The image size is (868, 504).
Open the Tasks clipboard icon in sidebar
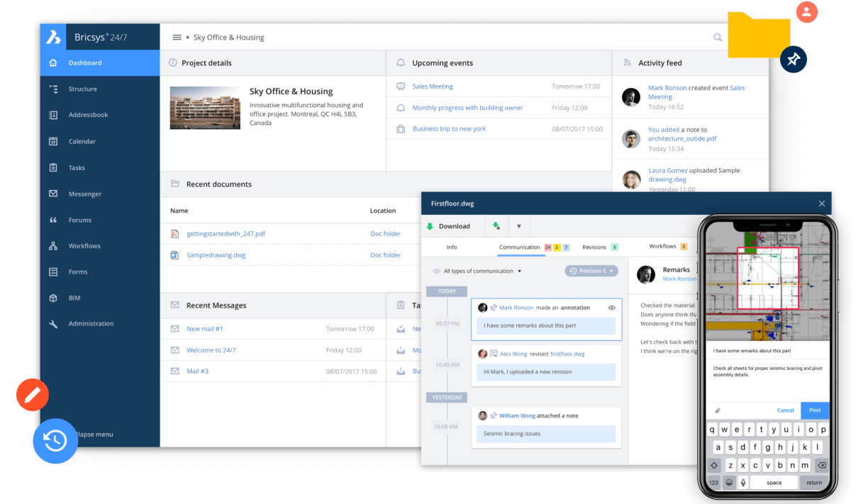53,168
